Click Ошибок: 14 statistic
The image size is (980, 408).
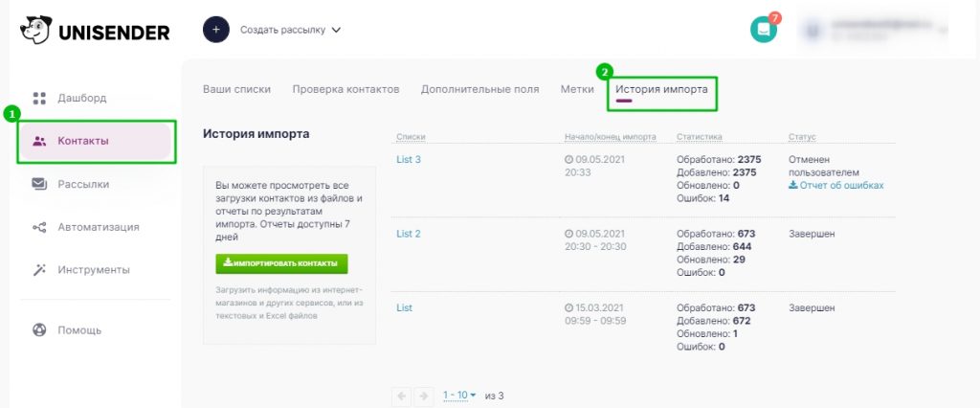pos(703,198)
